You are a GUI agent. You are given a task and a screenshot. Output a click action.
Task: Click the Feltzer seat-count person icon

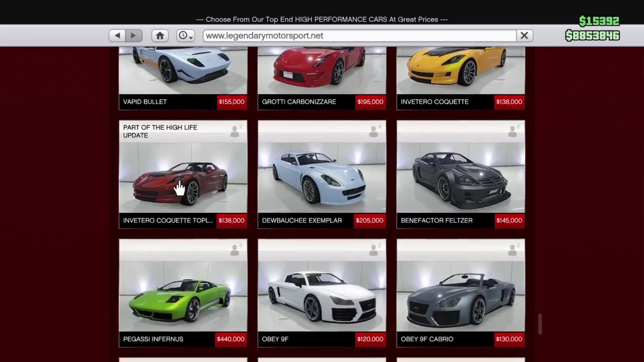tap(513, 131)
